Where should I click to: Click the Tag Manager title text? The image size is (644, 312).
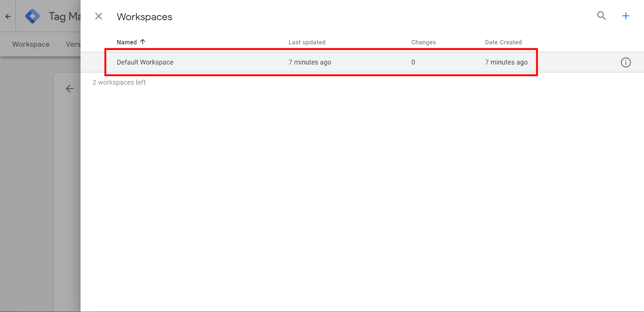tap(64, 17)
